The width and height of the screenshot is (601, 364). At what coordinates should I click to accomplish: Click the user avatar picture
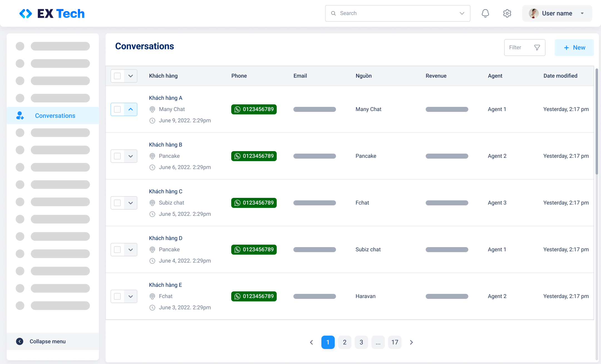tap(533, 13)
